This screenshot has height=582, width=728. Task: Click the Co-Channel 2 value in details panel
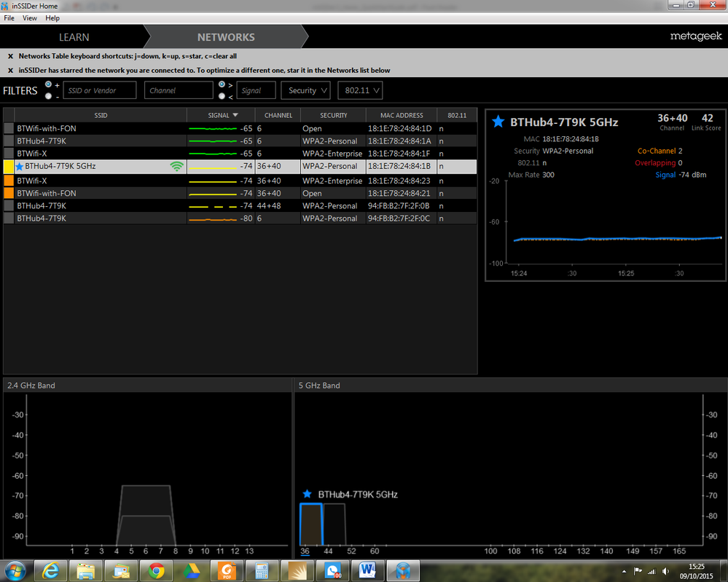click(x=680, y=151)
